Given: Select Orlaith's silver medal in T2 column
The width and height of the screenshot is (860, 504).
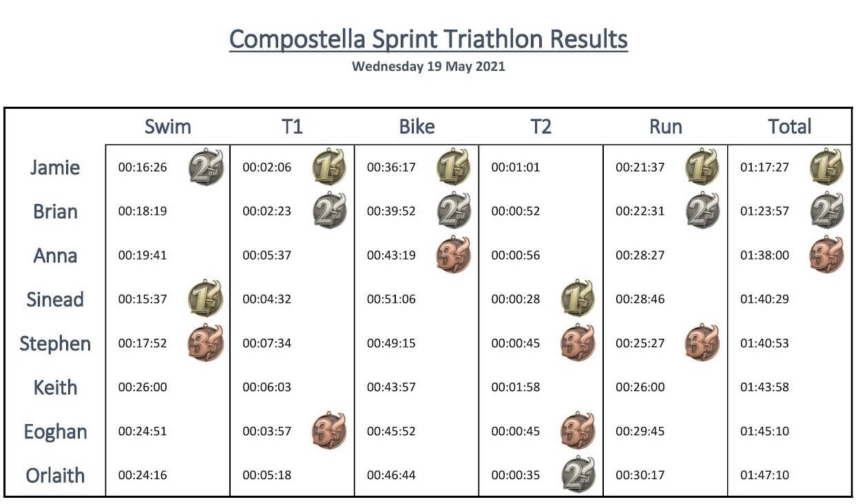Looking at the screenshot, I should tap(578, 475).
